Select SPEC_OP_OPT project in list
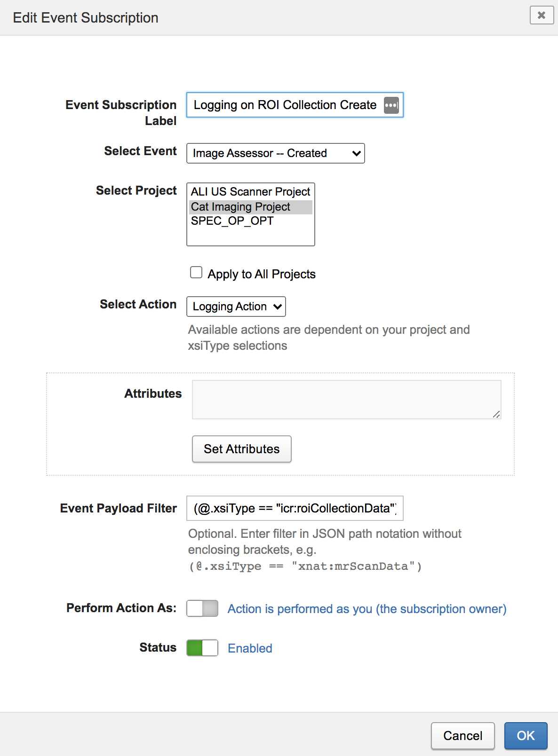 pos(232,221)
